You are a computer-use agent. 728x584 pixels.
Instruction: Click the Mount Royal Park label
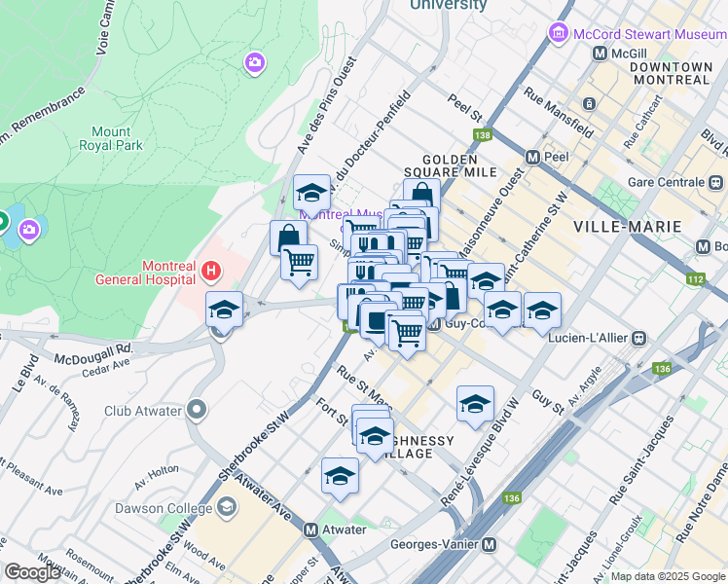pos(111,138)
